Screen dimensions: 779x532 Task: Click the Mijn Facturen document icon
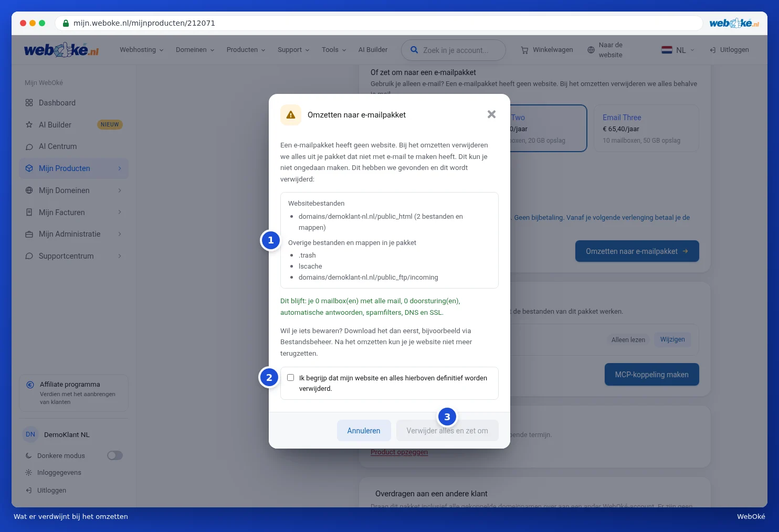pos(29,212)
